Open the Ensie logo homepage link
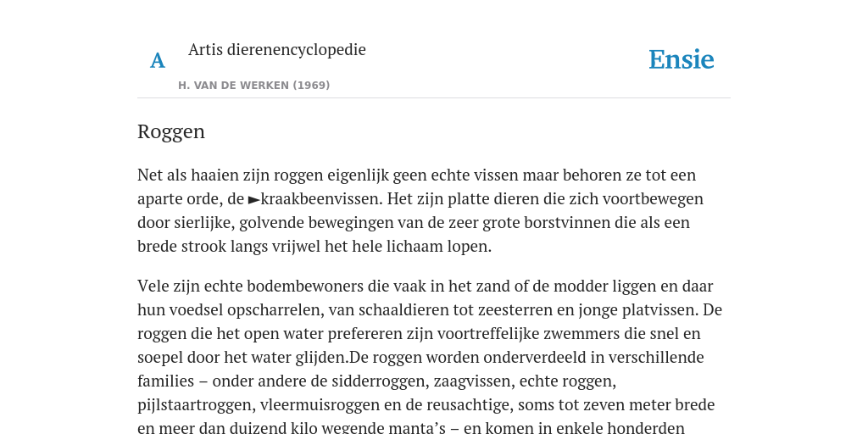 coord(681,59)
